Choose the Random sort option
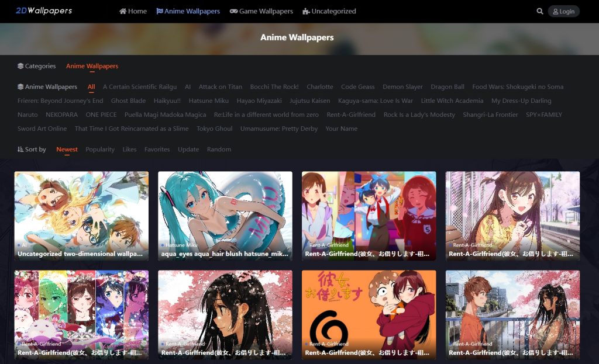The height and width of the screenshot is (364, 599). (219, 150)
